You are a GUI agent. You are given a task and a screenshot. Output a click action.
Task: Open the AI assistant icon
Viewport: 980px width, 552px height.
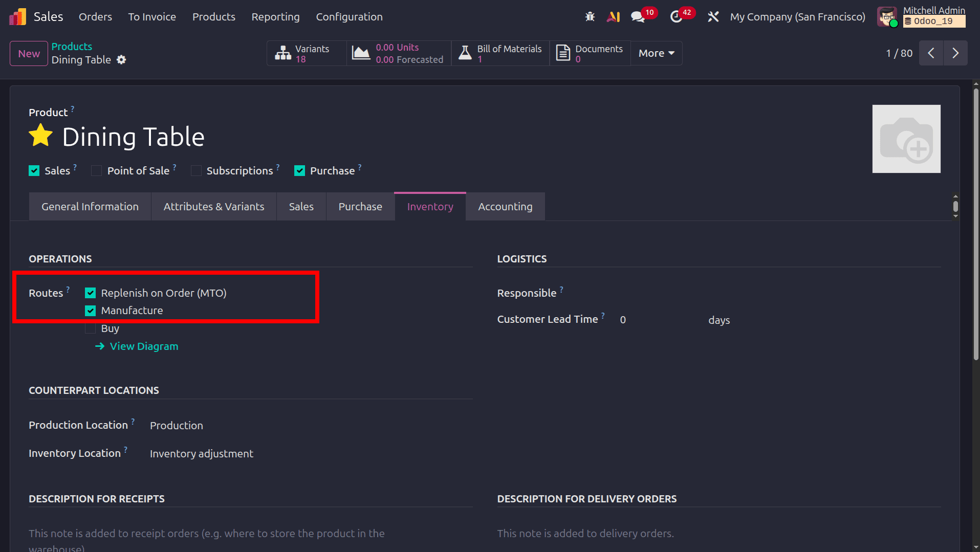point(613,17)
